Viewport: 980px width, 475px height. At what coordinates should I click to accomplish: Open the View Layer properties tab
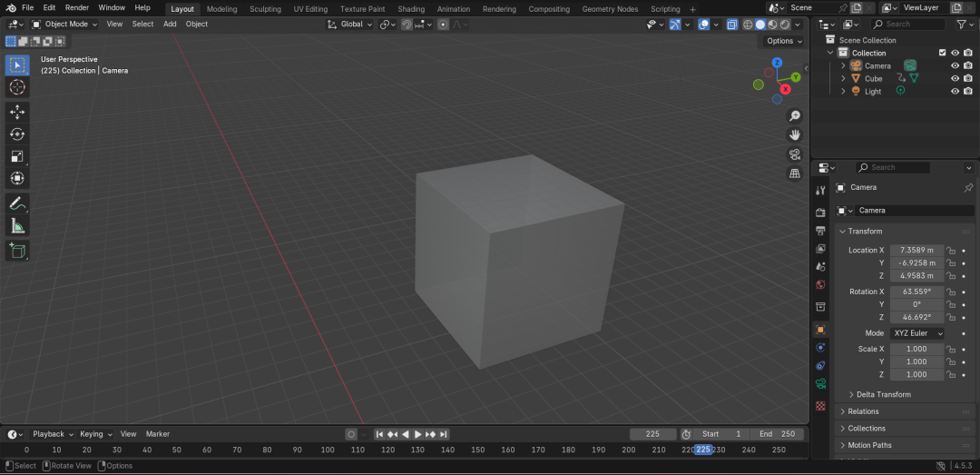click(x=820, y=249)
